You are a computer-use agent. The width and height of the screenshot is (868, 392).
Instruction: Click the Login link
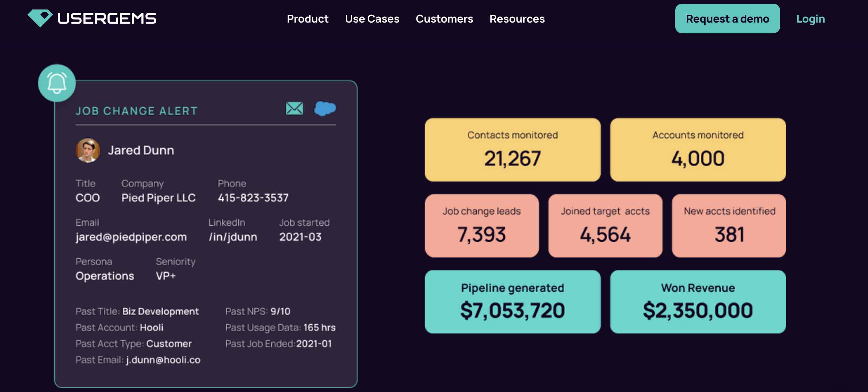coord(810,19)
